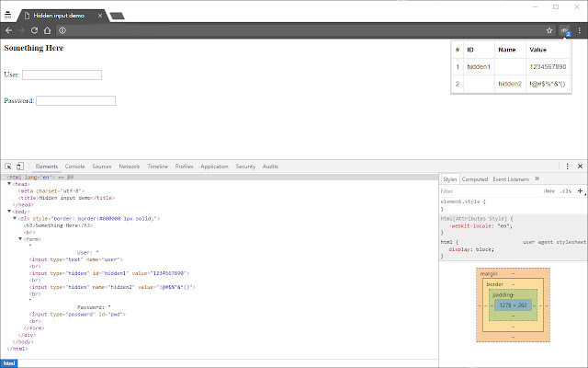Toggle the device toolbar in DevTools
588x368 pixels.
(x=20, y=166)
